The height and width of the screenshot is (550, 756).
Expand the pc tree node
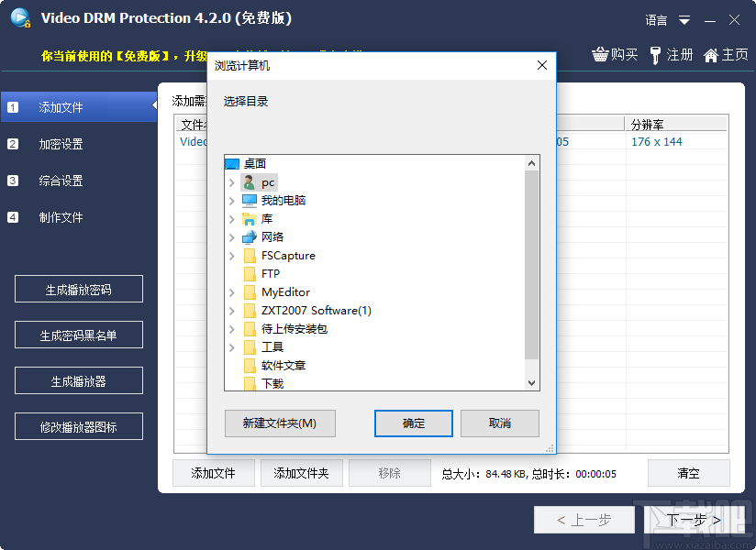232,181
